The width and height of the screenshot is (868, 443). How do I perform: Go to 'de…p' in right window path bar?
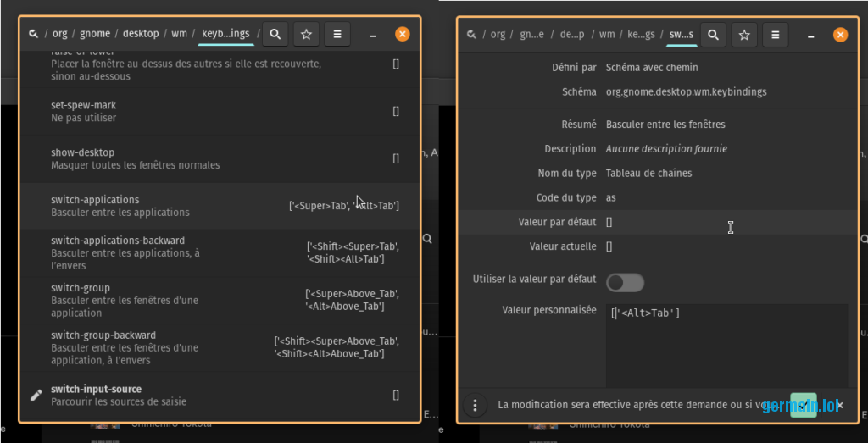572,34
